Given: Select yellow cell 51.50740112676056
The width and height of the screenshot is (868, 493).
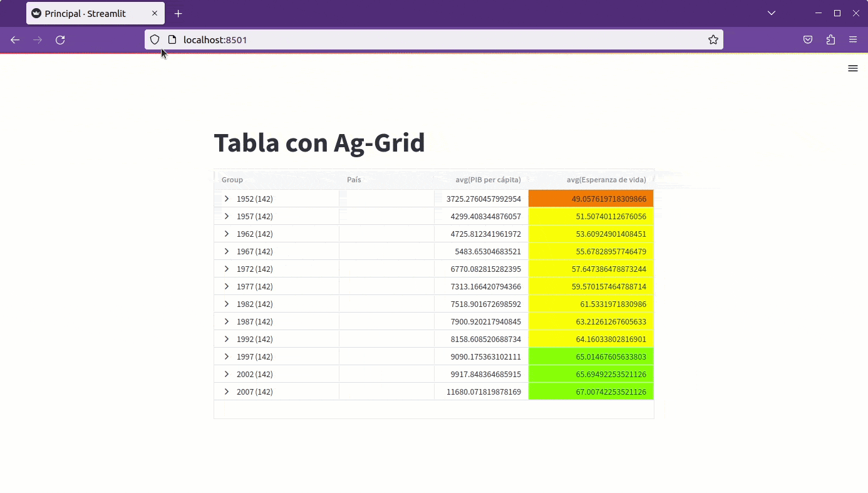Looking at the screenshot, I should click(x=591, y=216).
